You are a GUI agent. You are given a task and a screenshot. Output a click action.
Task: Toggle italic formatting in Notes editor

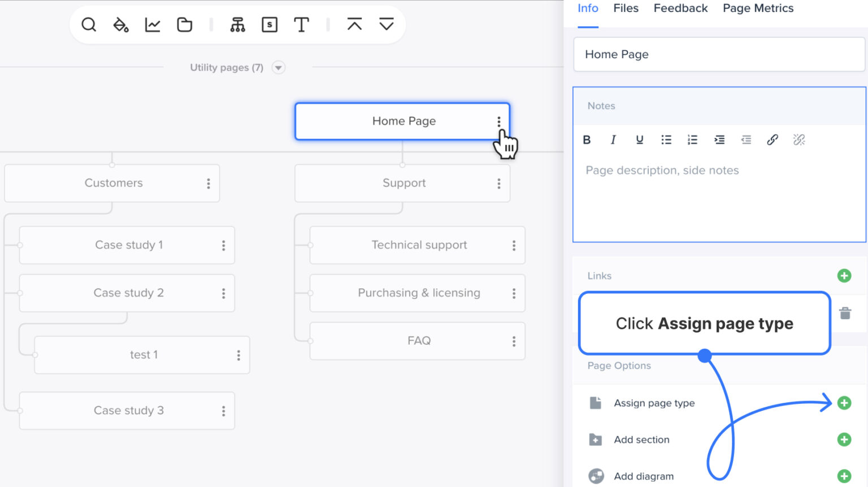613,140
